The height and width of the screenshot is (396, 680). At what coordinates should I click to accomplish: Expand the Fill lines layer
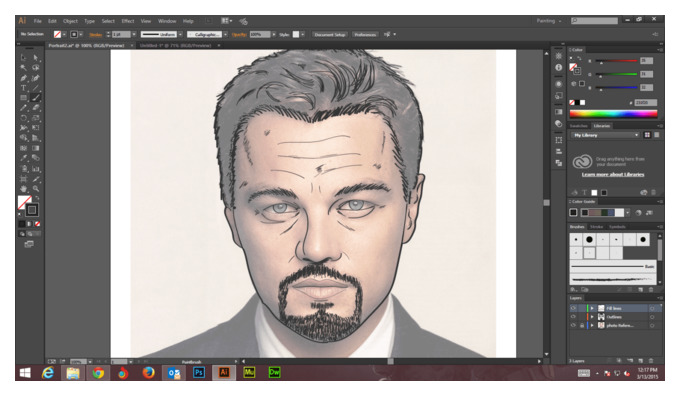pyautogui.click(x=592, y=308)
